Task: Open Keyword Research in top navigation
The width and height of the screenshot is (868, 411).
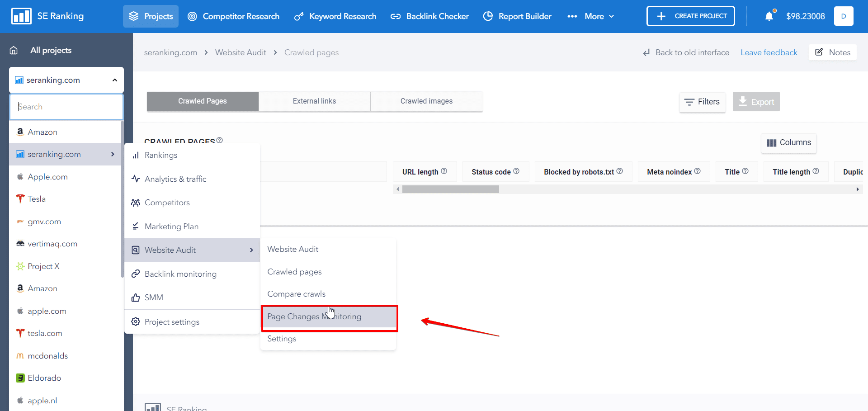Action: coord(335,16)
